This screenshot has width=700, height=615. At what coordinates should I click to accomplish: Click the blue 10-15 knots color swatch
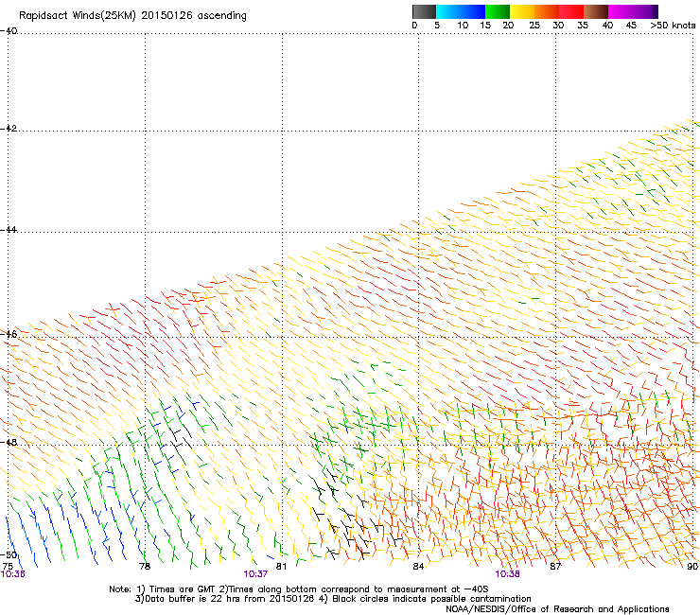pyautogui.click(x=473, y=11)
